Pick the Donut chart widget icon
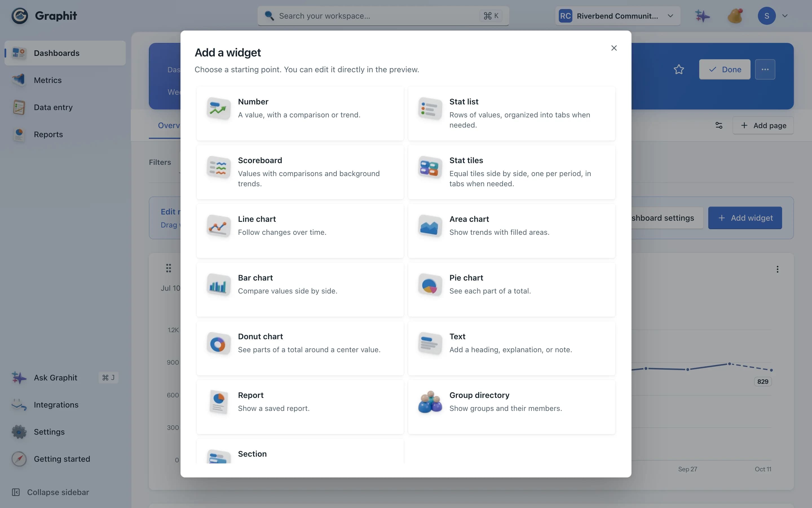 pos(219,344)
